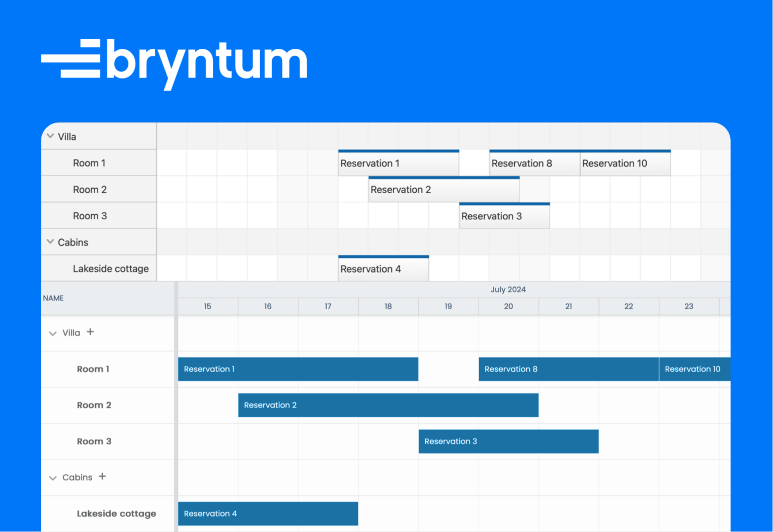Screen dimensions: 773x532
Task: Select Reservation 4 on Lakeside cottage
Action: click(268, 513)
